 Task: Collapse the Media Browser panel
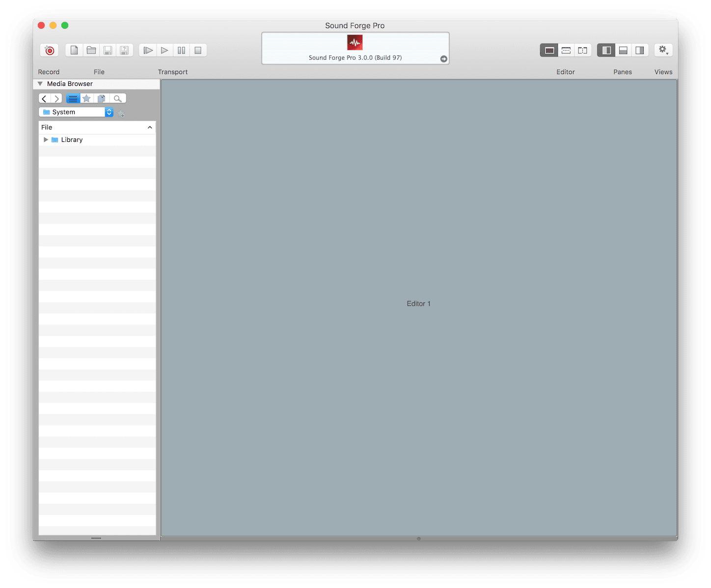coord(40,84)
